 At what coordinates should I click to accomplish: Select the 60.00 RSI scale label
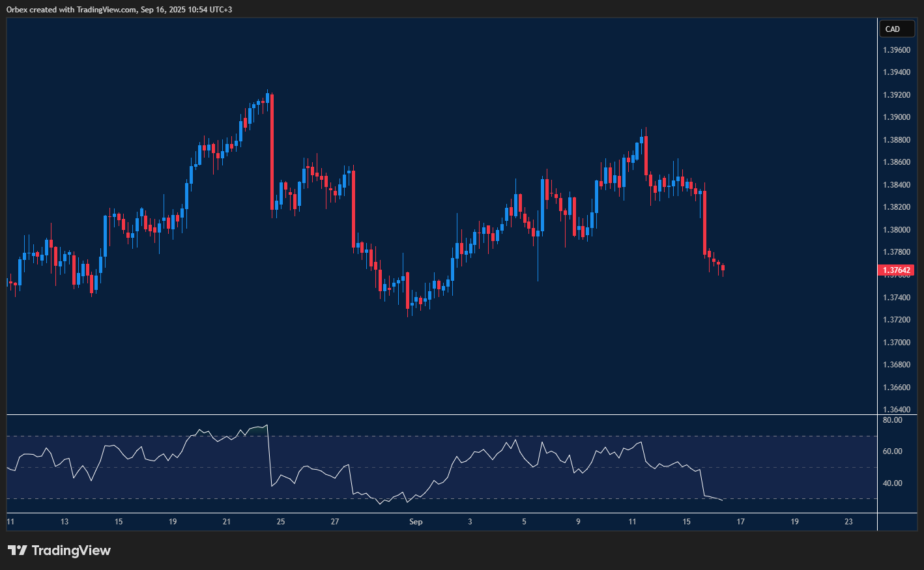pyautogui.click(x=892, y=451)
